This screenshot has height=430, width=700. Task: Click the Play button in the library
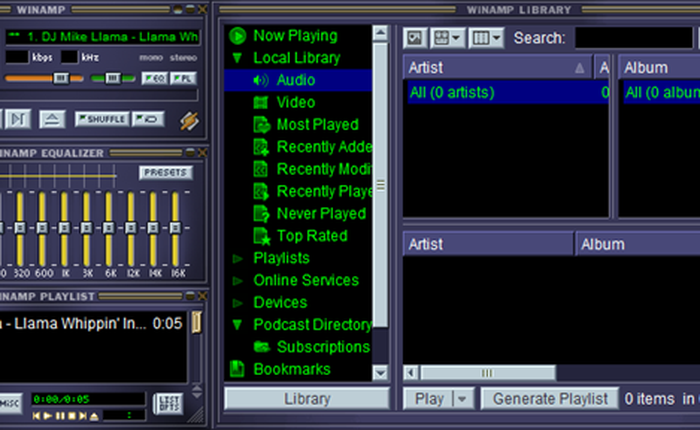[x=429, y=399]
